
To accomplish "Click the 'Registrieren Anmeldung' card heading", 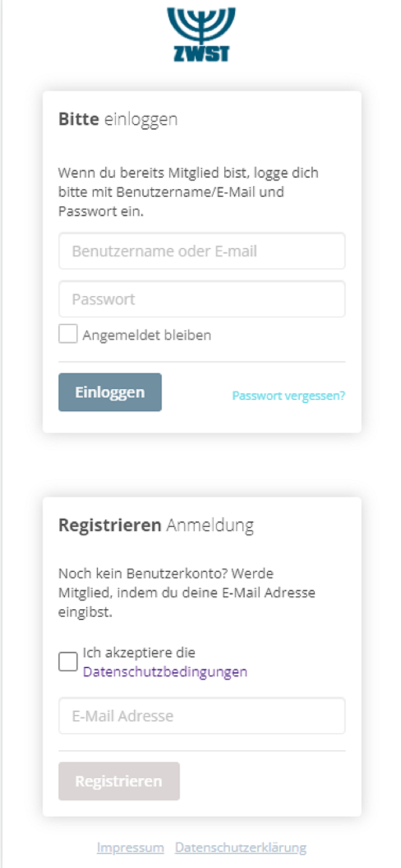I will click(156, 525).
